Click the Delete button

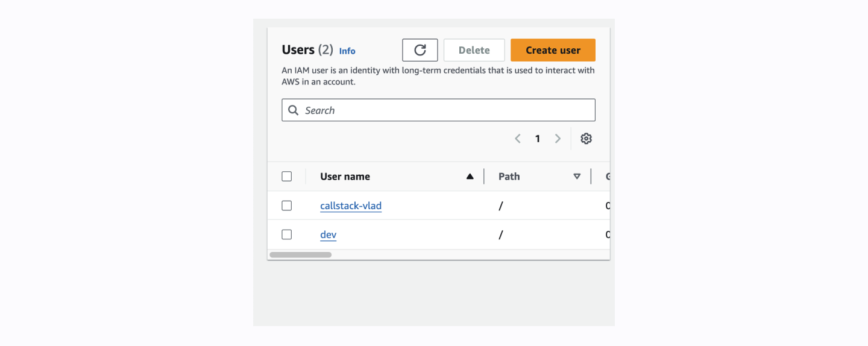click(x=474, y=50)
